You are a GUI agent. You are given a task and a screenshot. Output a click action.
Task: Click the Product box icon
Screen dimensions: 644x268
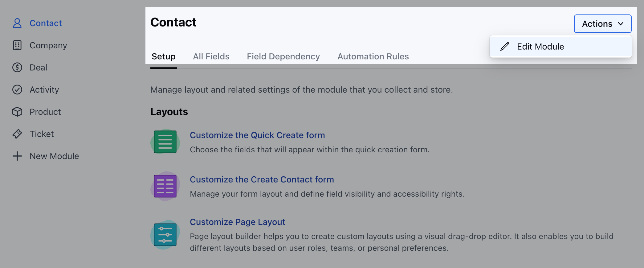[x=17, y=112]
